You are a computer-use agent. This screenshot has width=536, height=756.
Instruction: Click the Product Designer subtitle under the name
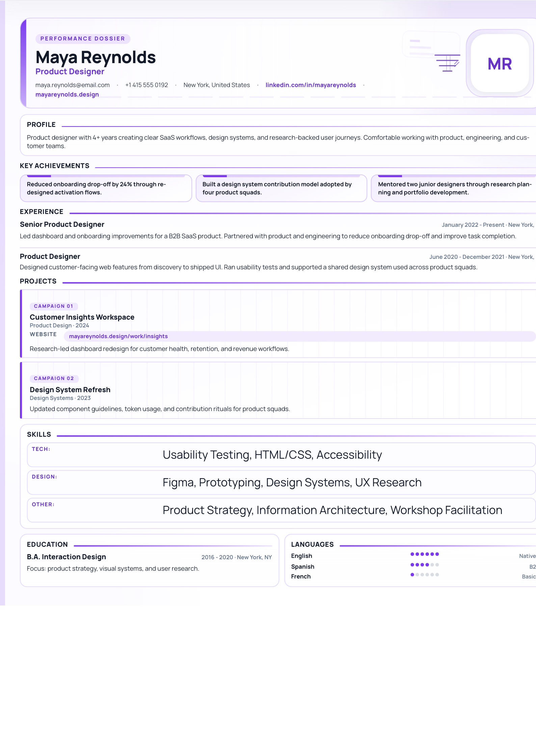coord(70,72)
